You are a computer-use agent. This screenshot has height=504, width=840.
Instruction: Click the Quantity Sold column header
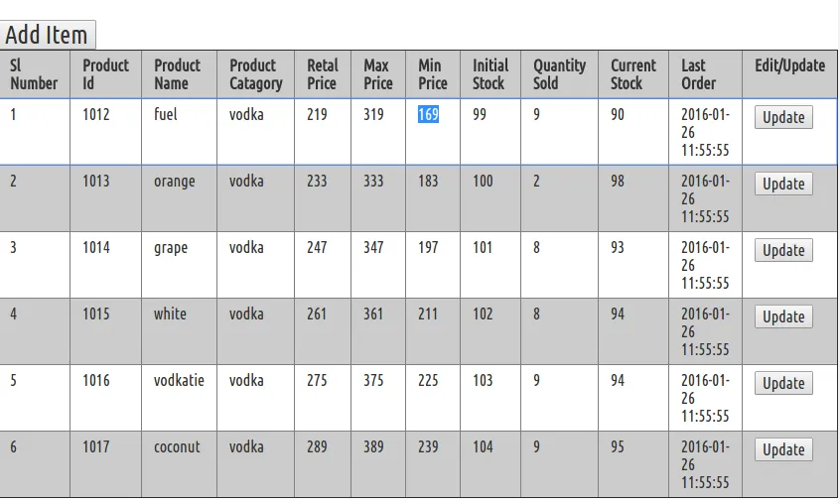(x=559, y=74)
